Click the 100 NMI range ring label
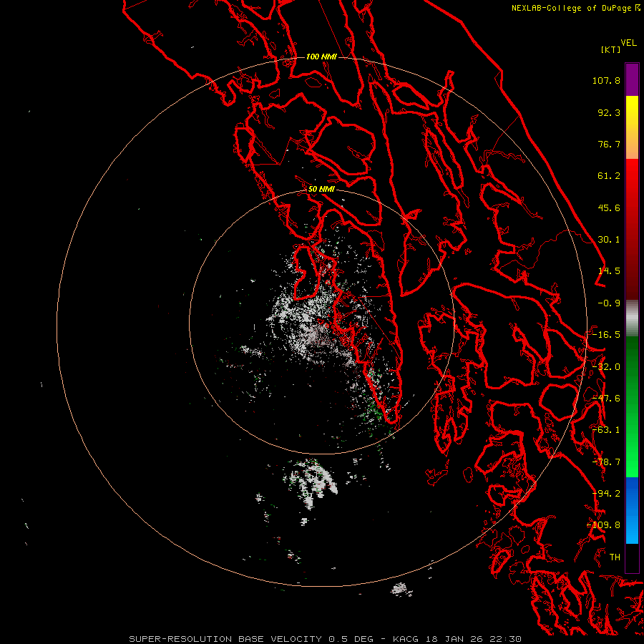The image size is (644, 644). click(321, 57)
